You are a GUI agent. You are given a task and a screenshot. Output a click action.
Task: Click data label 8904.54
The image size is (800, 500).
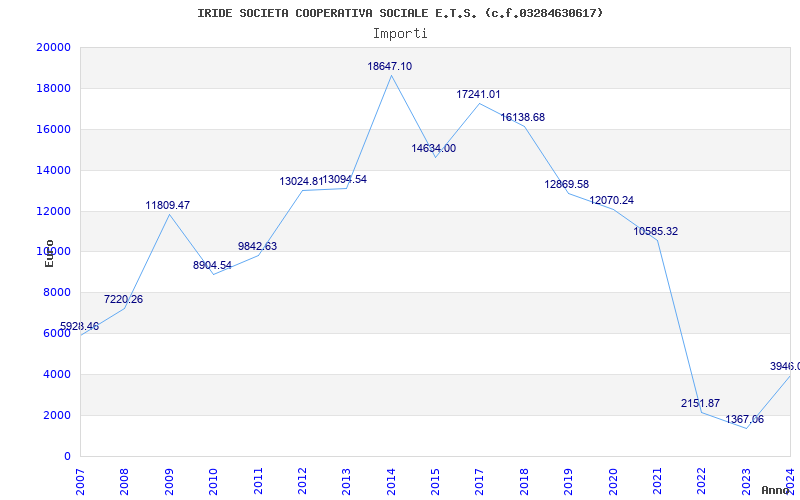tap(212, 266)
